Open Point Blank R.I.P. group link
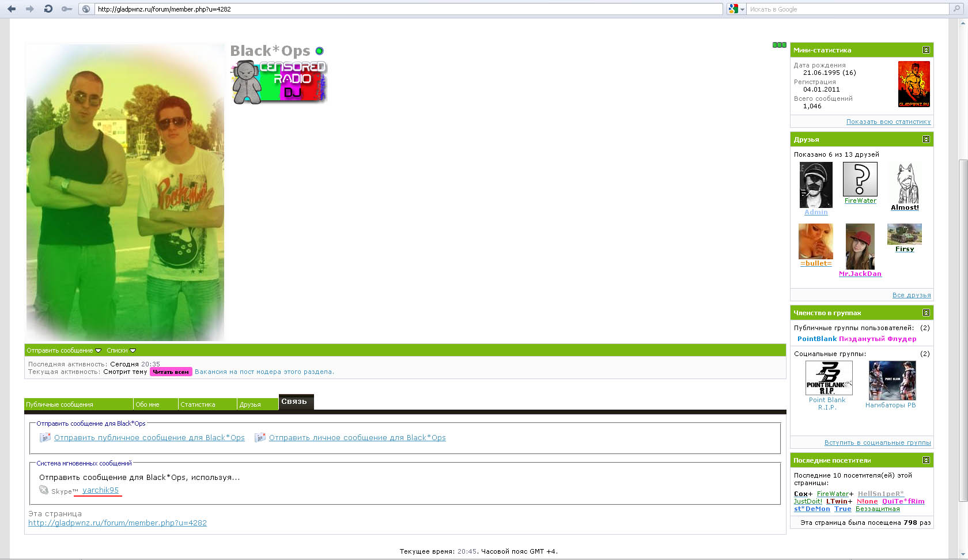 pyautogui.click(x=827, y=403)
